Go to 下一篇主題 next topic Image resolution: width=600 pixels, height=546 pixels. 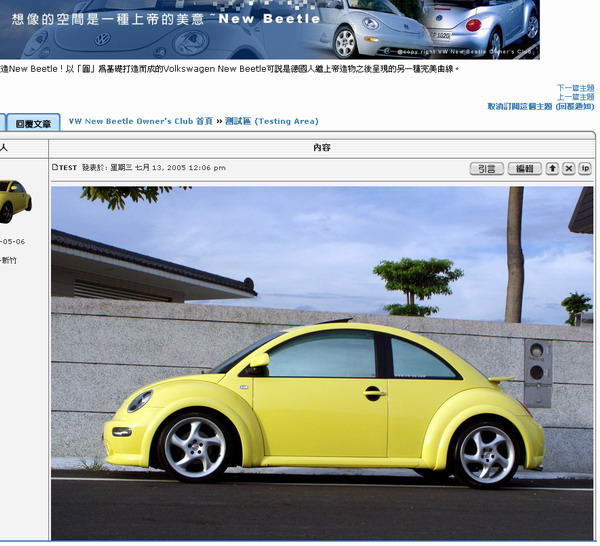tap(575, 88)
